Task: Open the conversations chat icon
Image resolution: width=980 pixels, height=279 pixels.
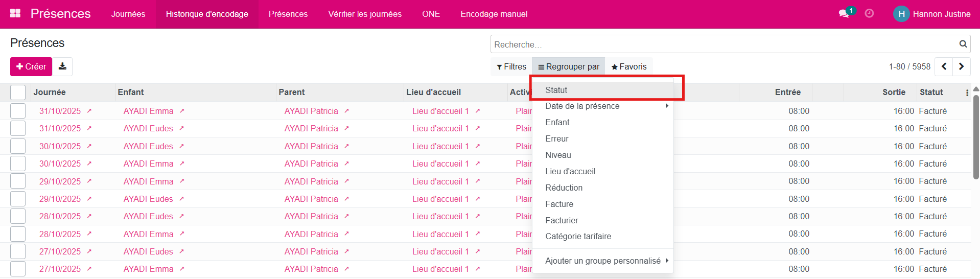Action: coord(844,14)
